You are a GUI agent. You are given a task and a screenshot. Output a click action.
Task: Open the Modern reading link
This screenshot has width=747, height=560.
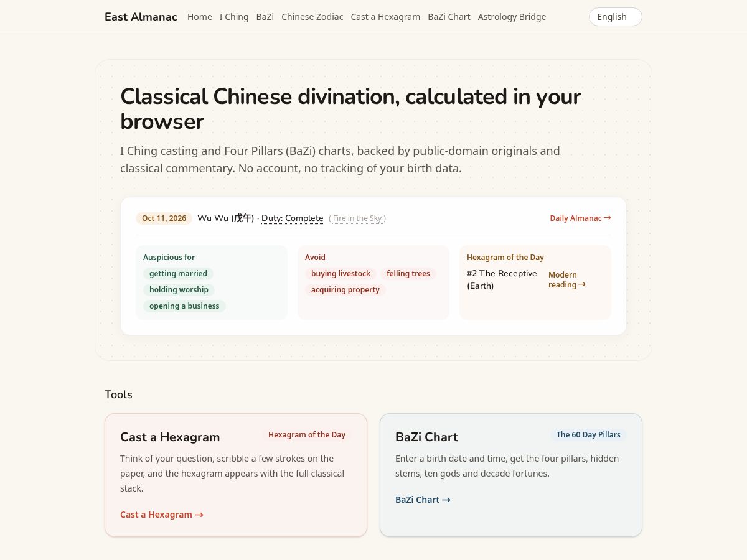click(x=567, y=279)
